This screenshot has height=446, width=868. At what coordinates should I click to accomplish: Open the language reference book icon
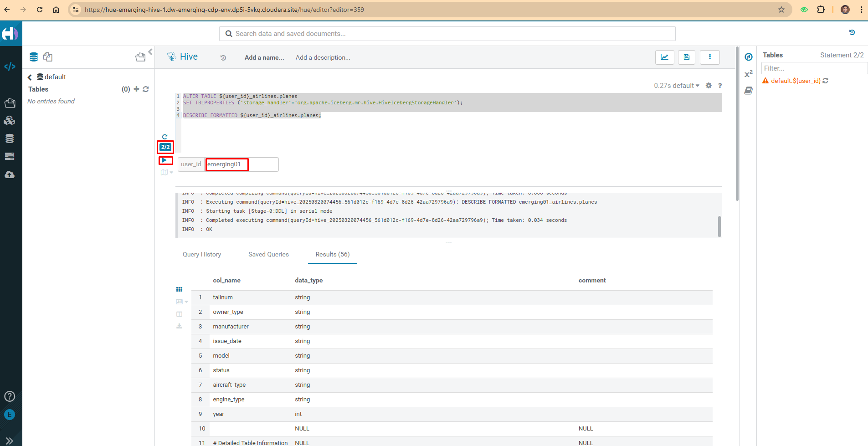tap(749, 91)
